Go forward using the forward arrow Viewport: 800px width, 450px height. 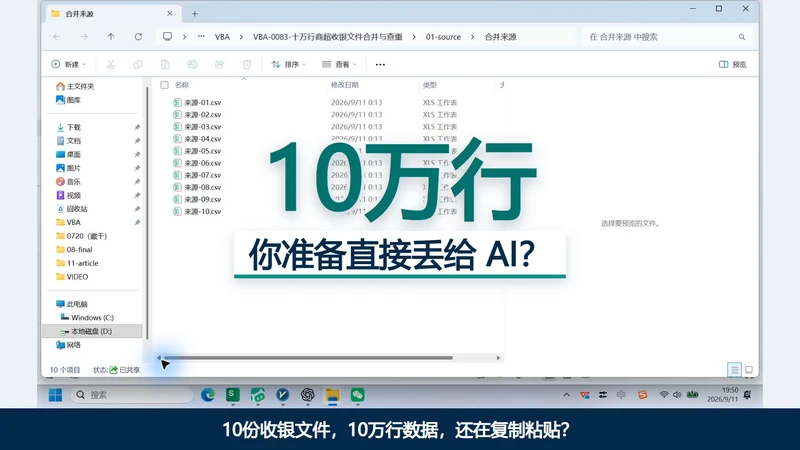[x=84, y=37]
